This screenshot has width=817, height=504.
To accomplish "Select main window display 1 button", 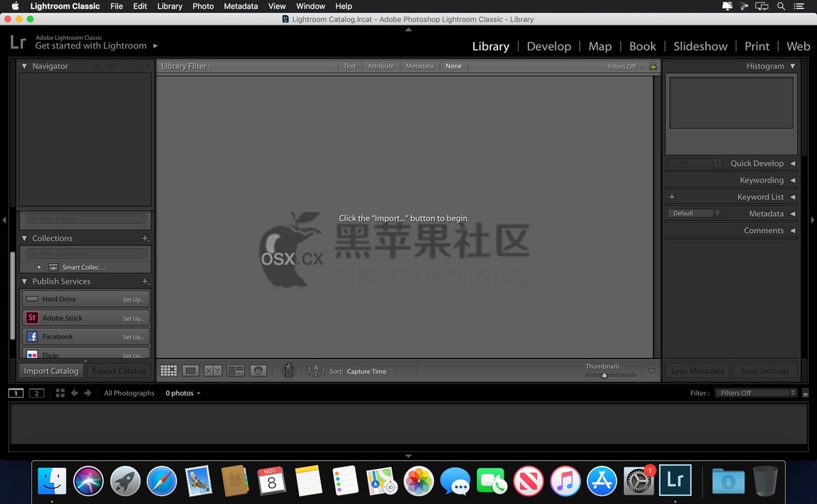I will pyautogui.click(x=16, y=393).
